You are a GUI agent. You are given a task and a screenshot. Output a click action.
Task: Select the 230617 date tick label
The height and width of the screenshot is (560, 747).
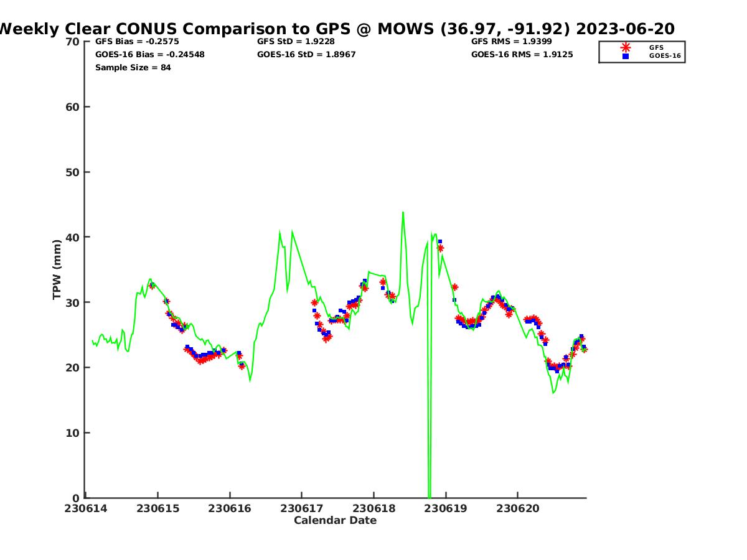[302, 508]
